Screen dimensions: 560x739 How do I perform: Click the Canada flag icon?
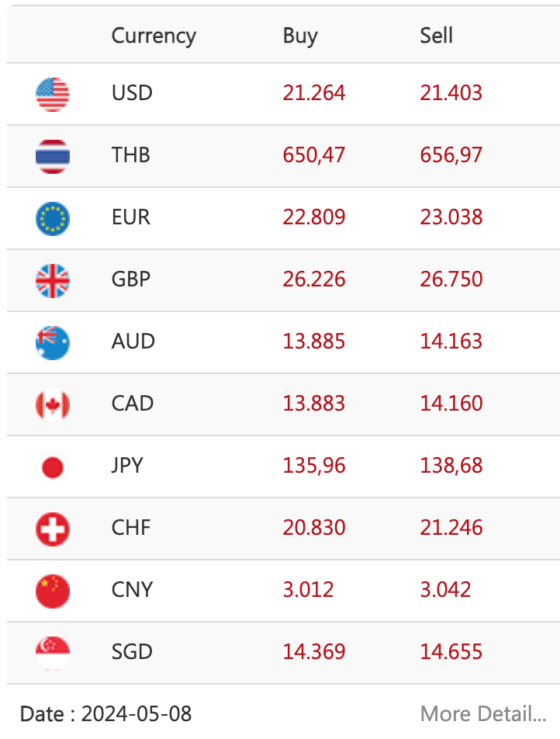point(52,405)
